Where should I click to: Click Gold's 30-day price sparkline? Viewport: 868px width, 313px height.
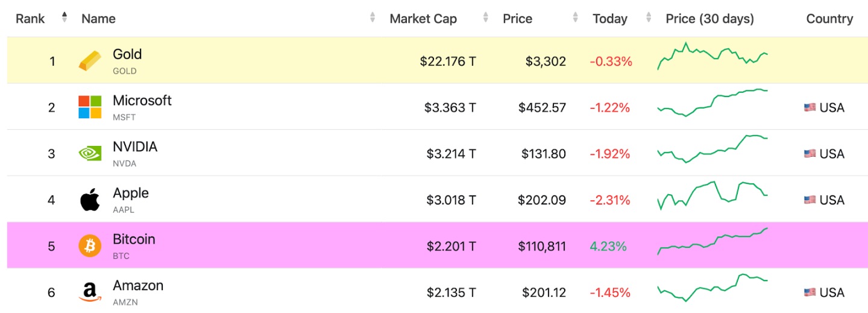(712, 56)
